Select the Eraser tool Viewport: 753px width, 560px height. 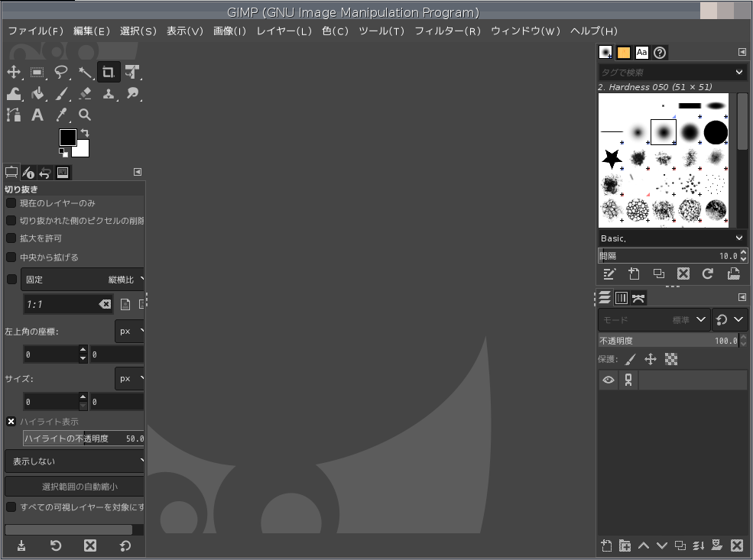click(x=85, y=93)
